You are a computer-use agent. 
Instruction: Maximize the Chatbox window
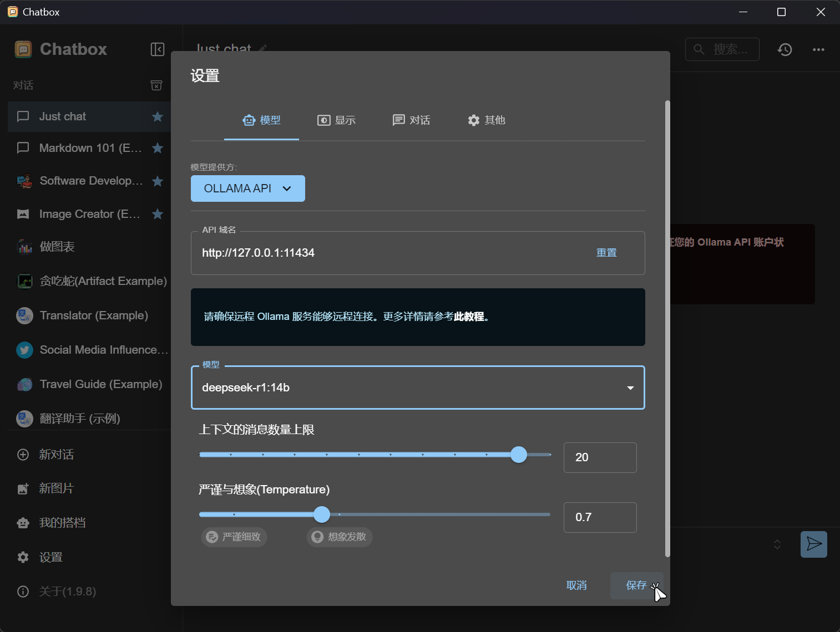click(x=781, y=12)
